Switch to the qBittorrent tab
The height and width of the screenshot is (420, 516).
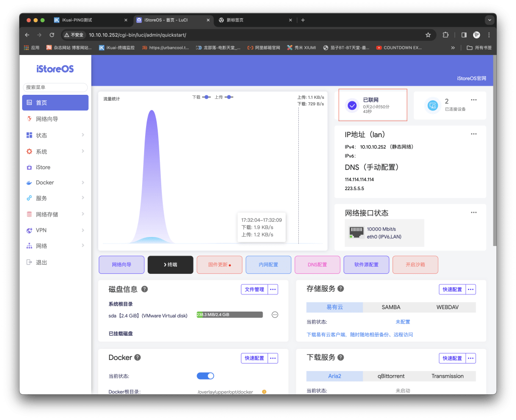pos(391,376)
